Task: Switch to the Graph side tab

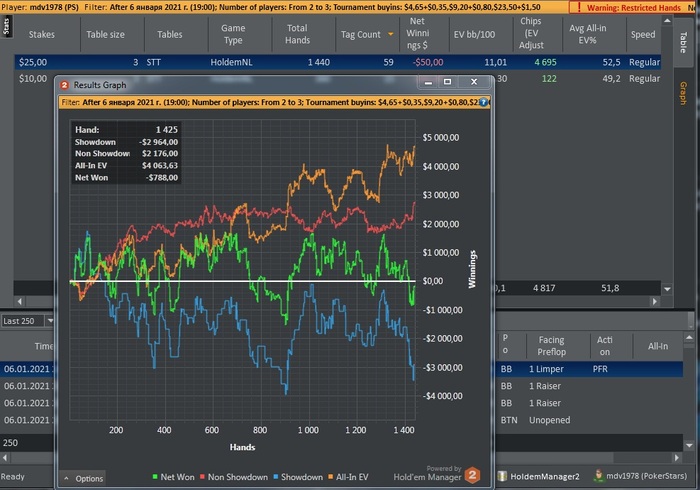Action: (683, 93)
